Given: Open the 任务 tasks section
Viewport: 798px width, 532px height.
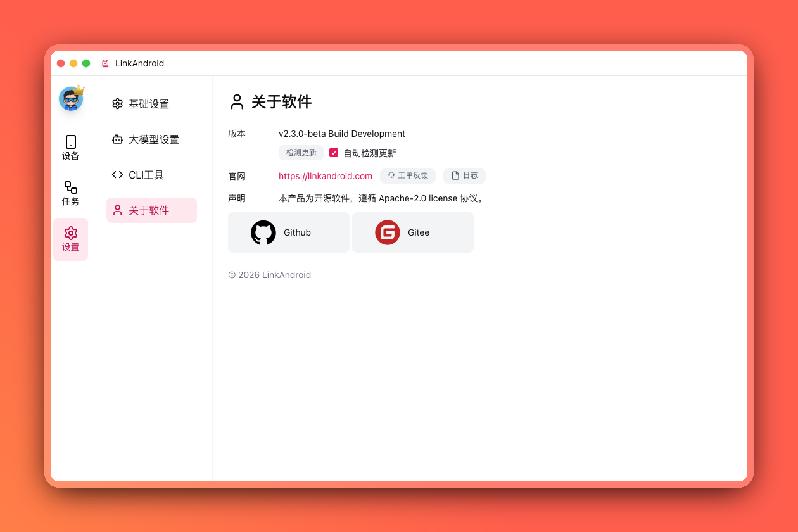Looking at the screenshot, I should 71,194.
